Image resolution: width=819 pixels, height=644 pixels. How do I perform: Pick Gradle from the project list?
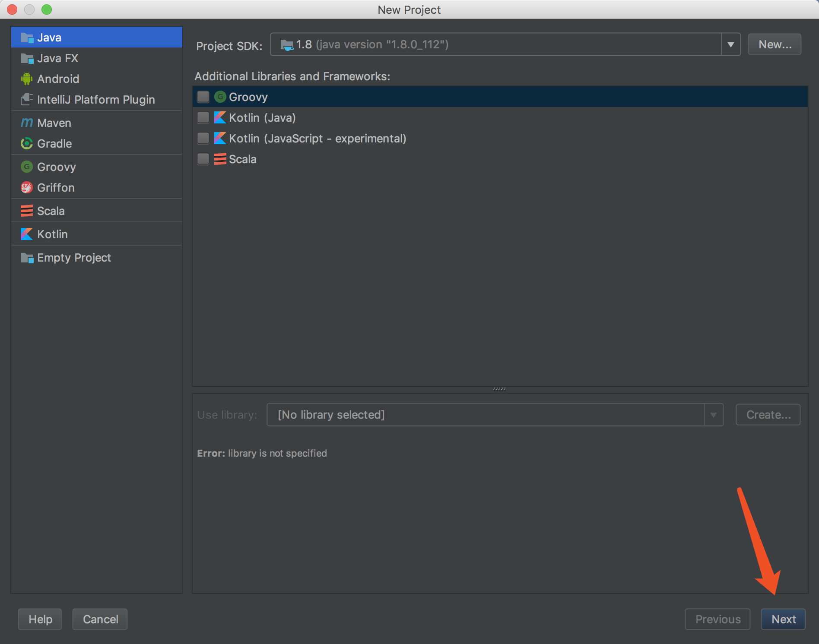(x=97, y=144)
